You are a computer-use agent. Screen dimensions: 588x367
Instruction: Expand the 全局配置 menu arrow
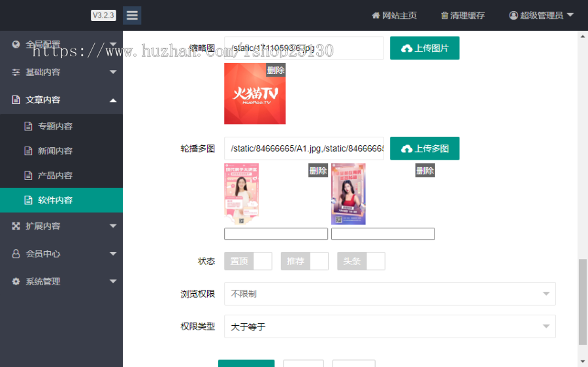[113, 44]
